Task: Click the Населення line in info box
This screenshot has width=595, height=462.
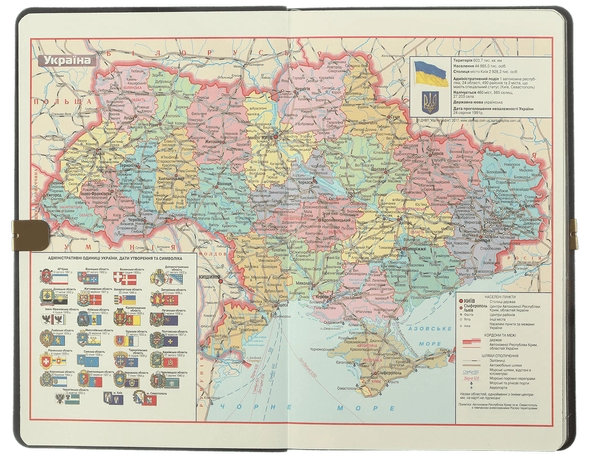Action: click(480, 66)
